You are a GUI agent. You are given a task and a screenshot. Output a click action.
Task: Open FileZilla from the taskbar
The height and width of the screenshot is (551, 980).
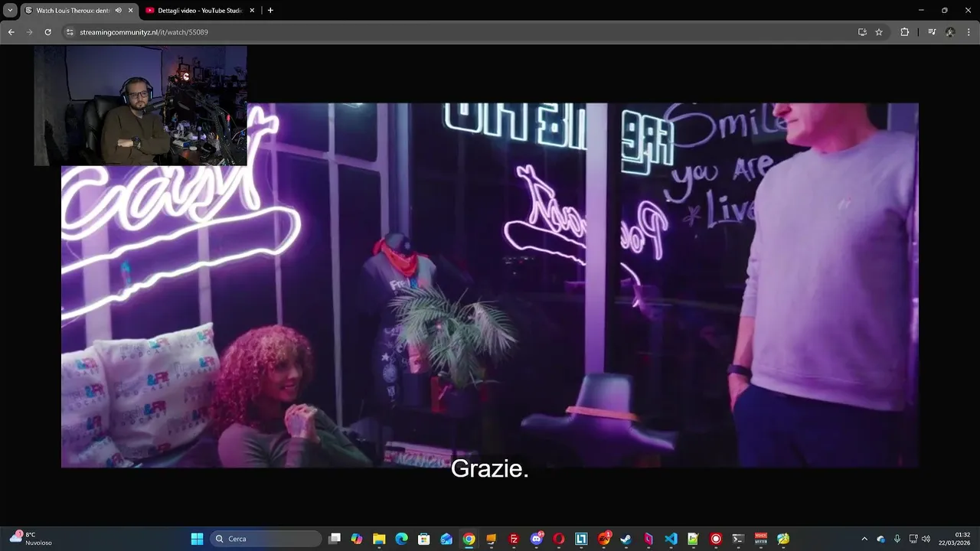point(514,539)
